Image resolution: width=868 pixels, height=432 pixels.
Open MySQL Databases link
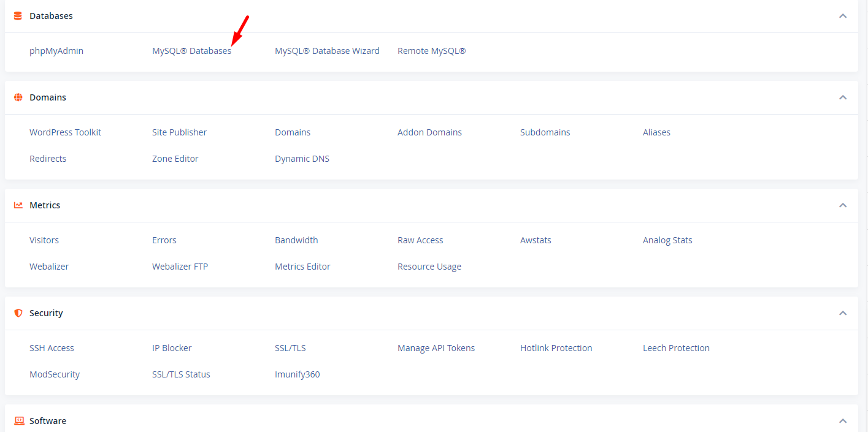(191, 51)
